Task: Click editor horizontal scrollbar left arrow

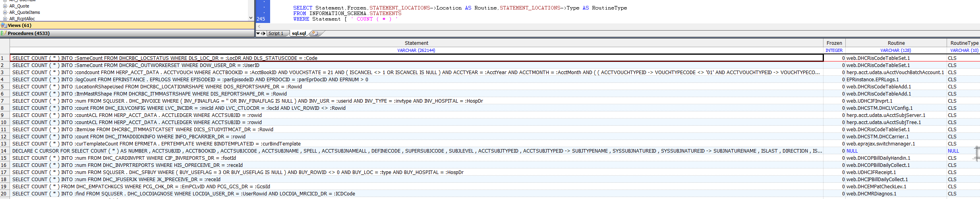Action: 259,26
